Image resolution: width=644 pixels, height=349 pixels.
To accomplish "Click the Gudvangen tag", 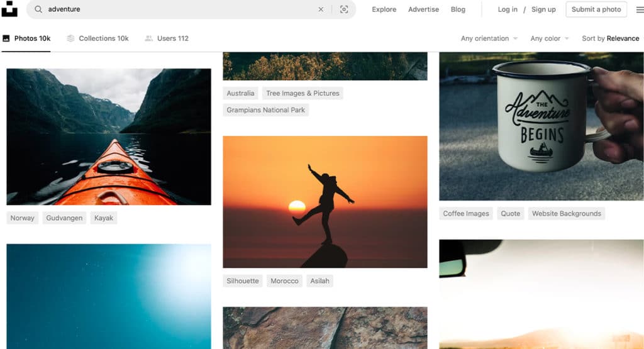I will pyautogui.click(x=64, y=218).
